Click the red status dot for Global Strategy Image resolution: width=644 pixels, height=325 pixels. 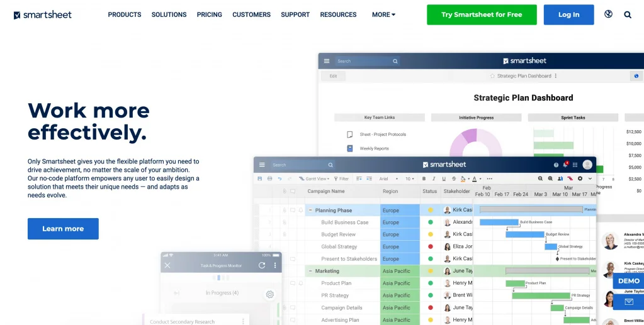click(431, 246)
